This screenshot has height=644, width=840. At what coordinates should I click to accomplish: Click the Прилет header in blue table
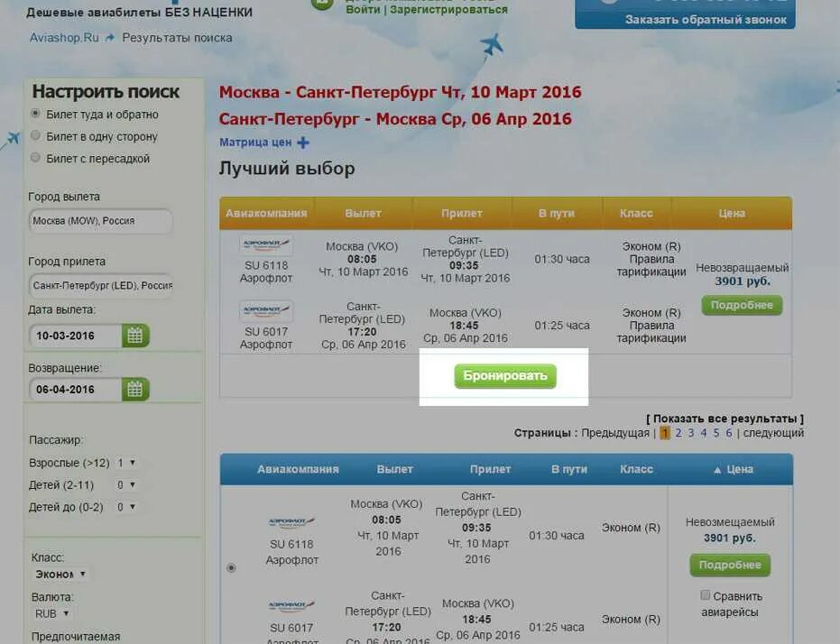point(490,470)
